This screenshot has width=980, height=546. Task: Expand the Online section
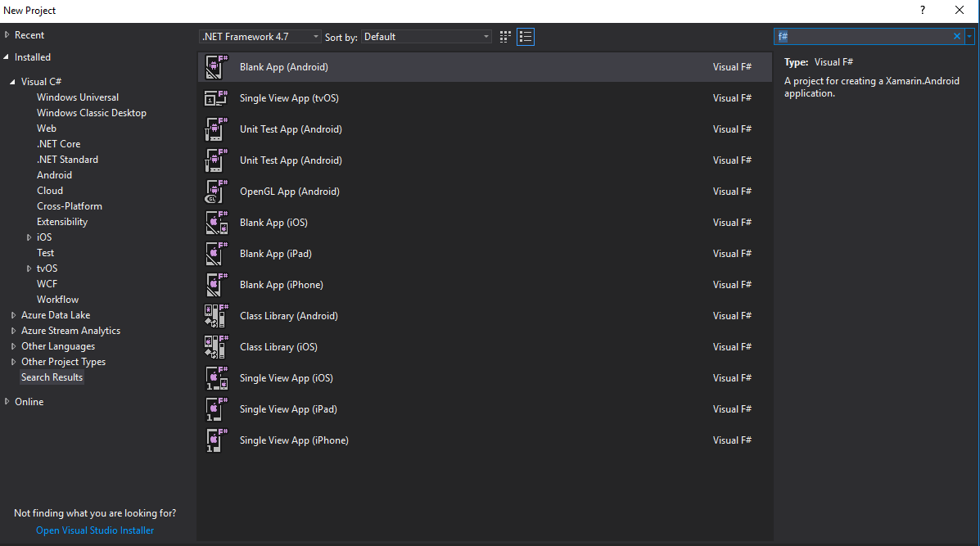tap(7, 402)
